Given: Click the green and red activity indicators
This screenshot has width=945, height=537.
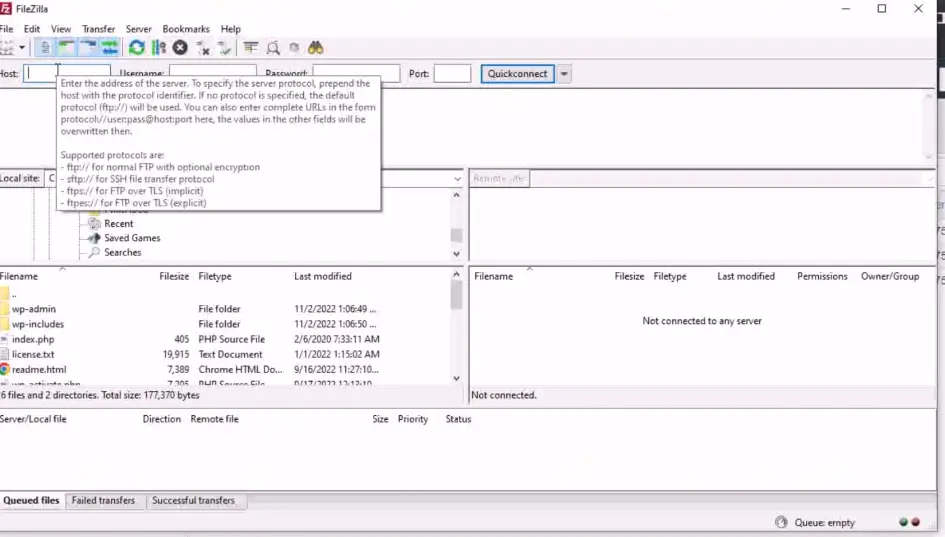Looking at the screenshot, I should point(909,522).
